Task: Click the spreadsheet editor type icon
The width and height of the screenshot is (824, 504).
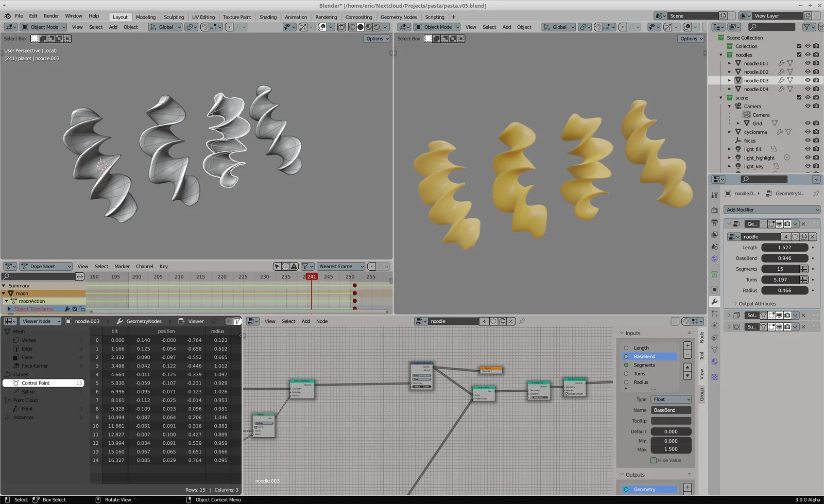Action: [x=9, y=321]
